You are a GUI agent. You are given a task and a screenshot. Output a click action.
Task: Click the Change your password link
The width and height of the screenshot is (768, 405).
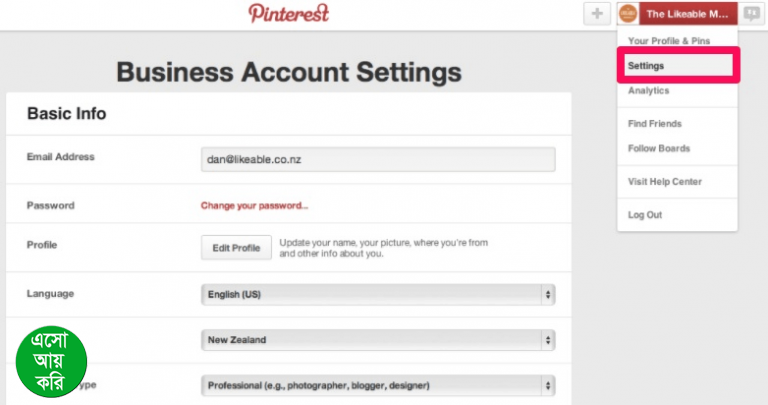[x=254, y=206]
